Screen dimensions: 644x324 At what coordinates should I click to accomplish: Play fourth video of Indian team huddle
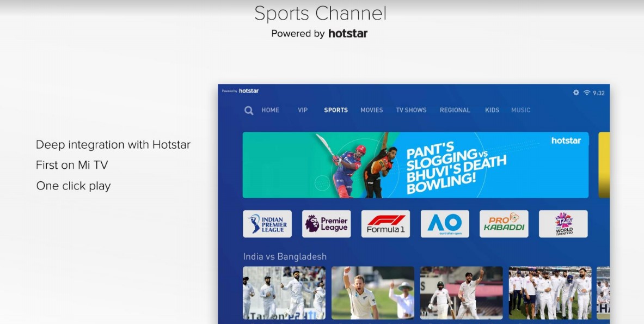point(550,293)
